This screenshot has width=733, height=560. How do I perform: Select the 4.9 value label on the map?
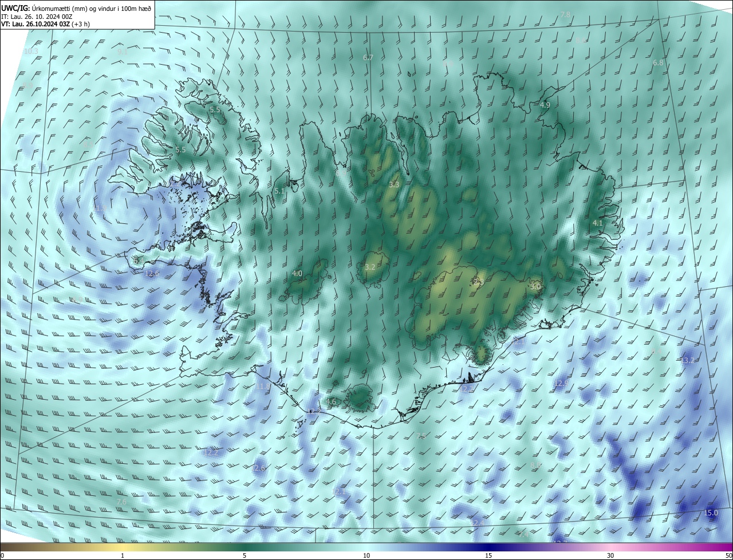545,105
